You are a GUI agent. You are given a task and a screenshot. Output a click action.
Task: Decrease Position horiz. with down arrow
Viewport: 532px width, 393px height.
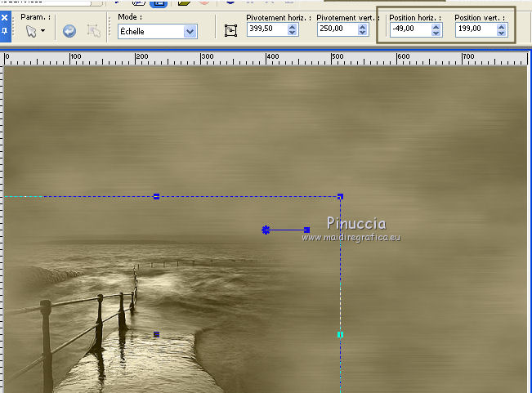click(x=436, y=33)
